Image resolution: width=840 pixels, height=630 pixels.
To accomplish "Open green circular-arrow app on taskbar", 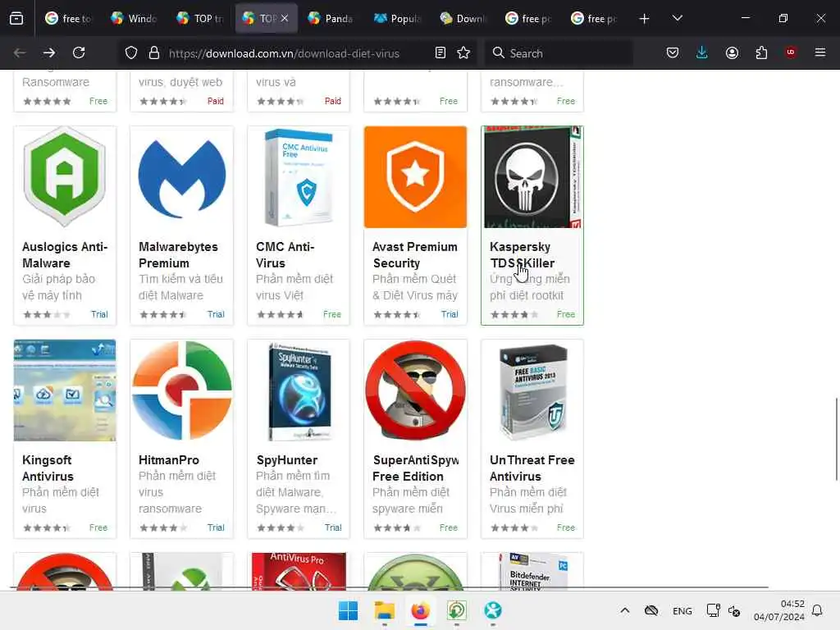I will click(x=456, y=610).
